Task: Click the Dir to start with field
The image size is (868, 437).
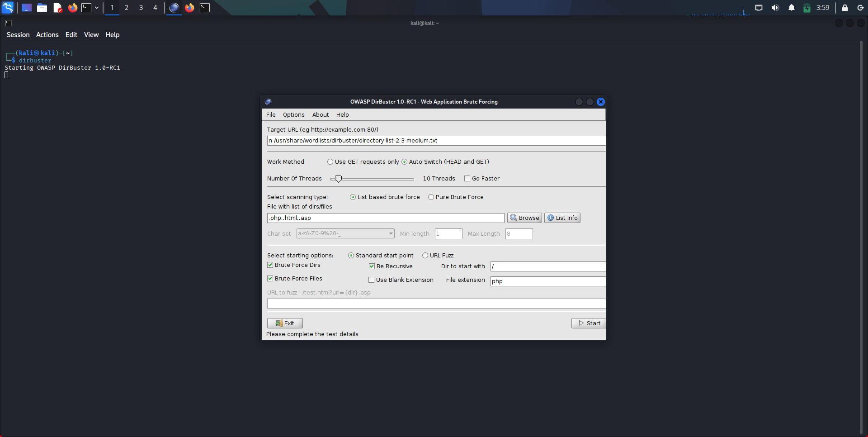Action: 548,266
